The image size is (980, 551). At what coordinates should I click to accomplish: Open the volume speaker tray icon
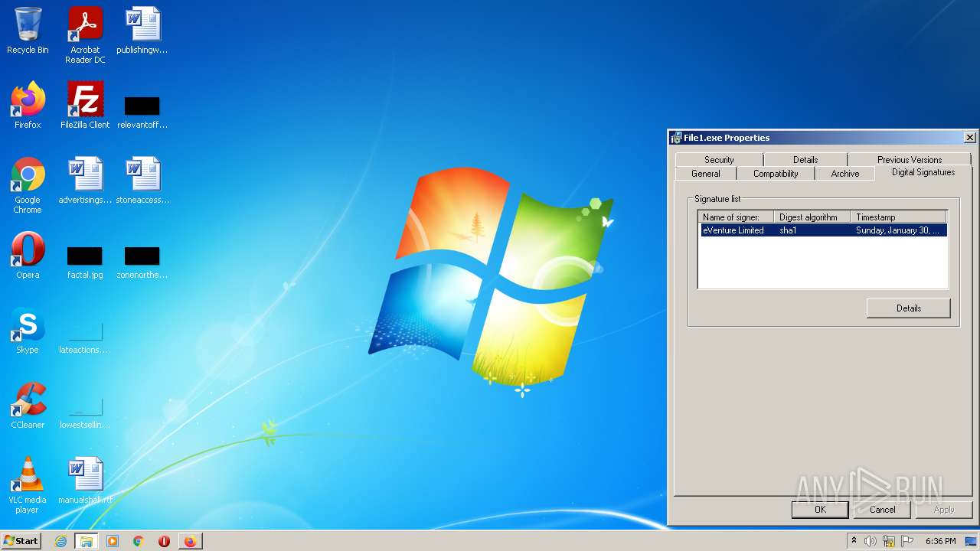871,541
